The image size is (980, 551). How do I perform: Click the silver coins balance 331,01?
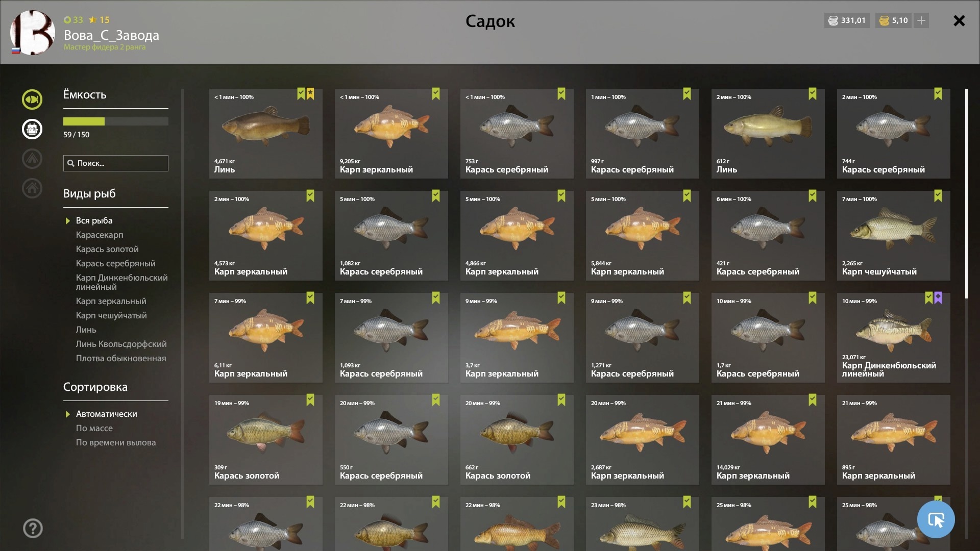847,20
